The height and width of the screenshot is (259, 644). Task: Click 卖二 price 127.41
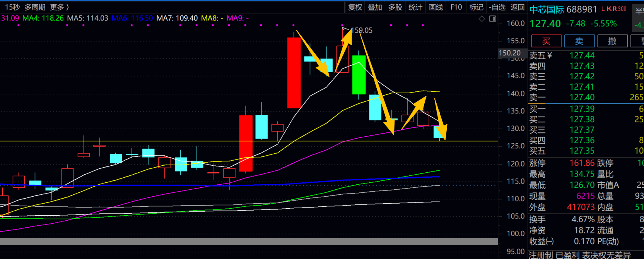pos(582,87)
